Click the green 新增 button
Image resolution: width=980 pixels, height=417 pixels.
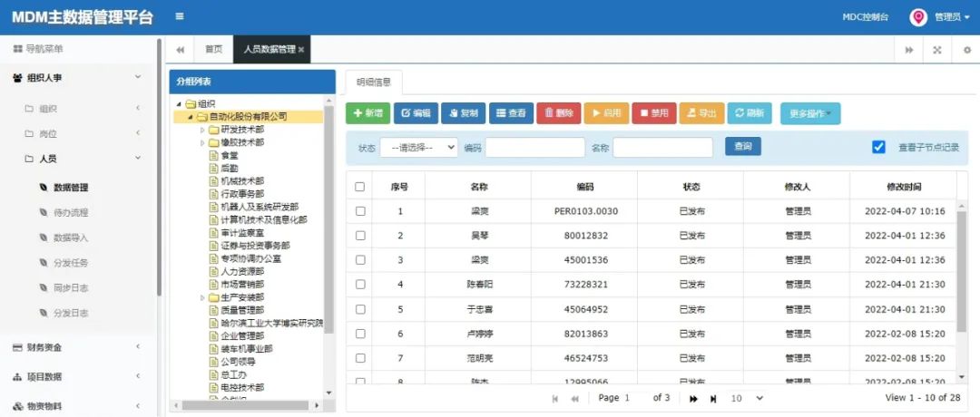point(368,113)
